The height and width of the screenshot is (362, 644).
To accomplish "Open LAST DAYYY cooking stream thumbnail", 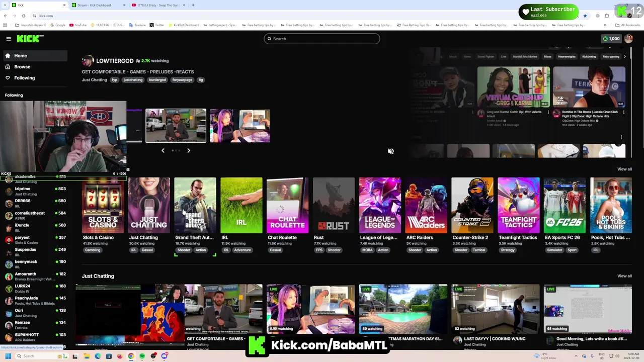I will click(496, 309).
